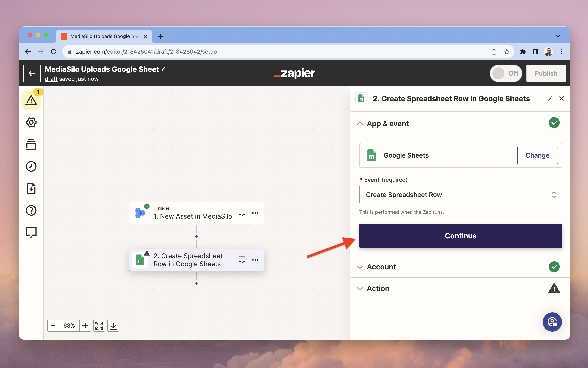Go forward in browser history
The image size is (588, 368).
pyautogui.click(x=41, y=52)
